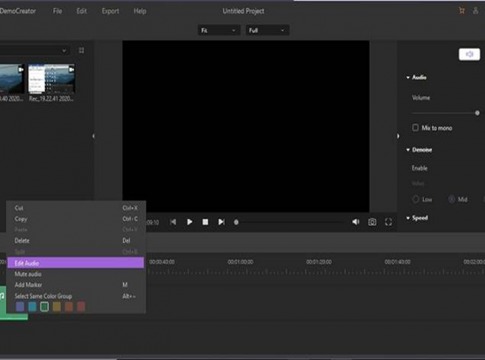The image size is (485, 360).
Task: Select the Low denoise level
Action: (416, 199)
